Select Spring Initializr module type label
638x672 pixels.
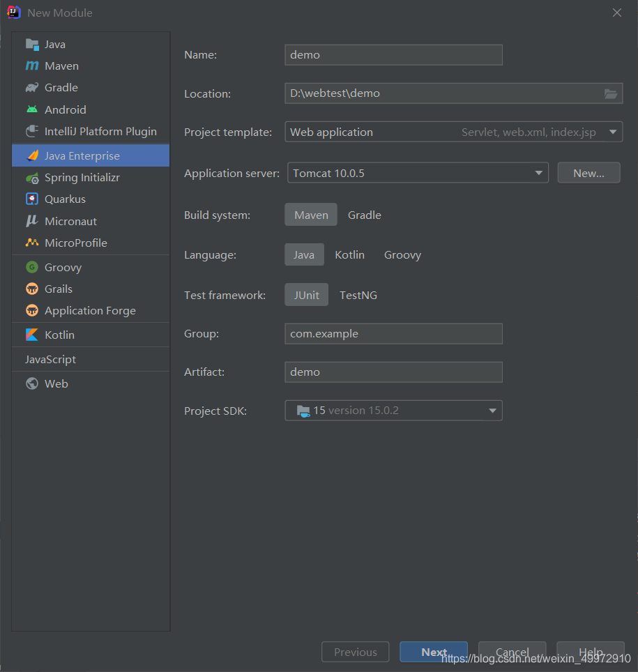82,178
